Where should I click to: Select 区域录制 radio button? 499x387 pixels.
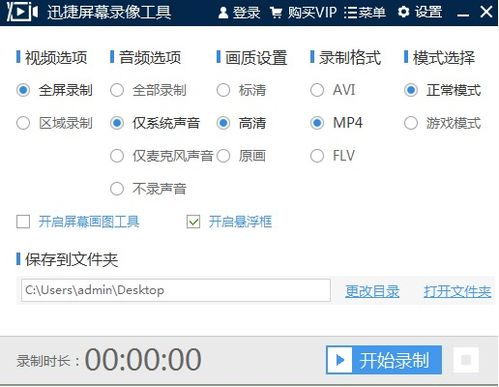click(23, 123)
